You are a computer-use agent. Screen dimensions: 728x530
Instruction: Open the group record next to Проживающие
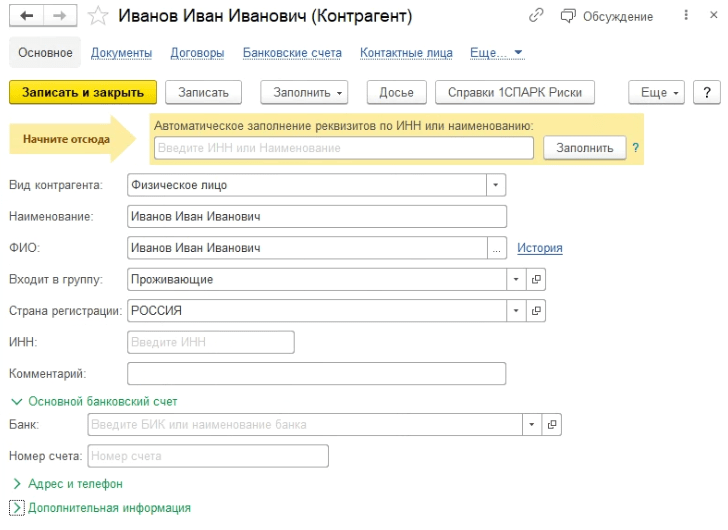tap(536, 279)
